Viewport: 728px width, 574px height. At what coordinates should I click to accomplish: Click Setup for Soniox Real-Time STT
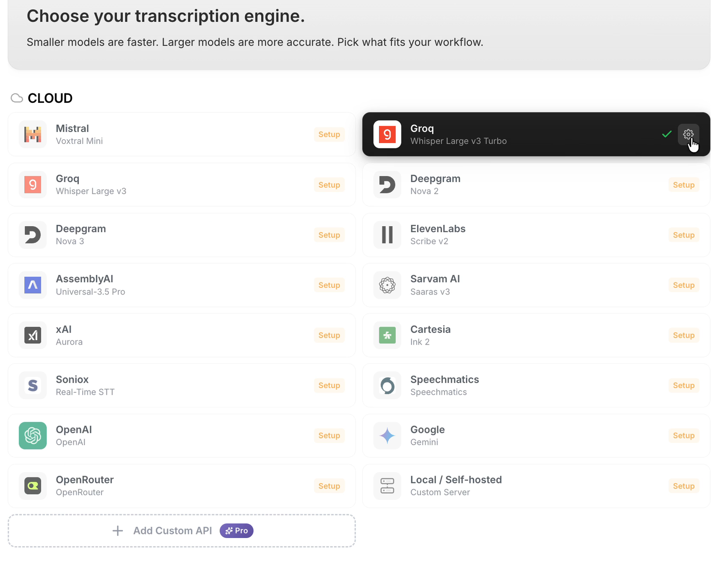coord(329,386)
